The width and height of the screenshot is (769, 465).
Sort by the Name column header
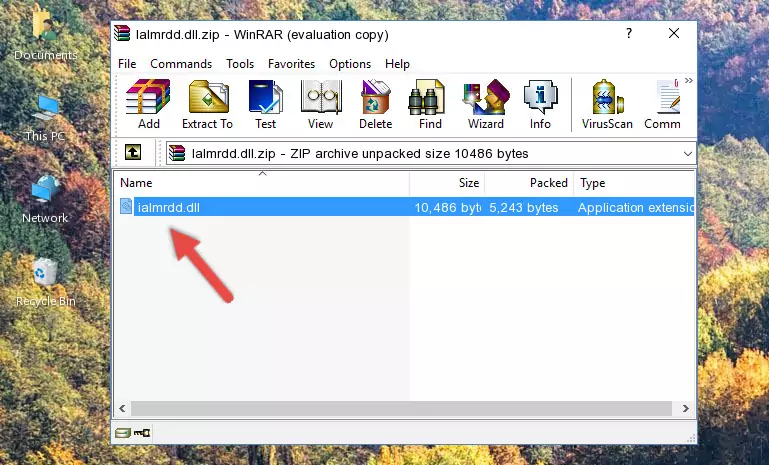(x=262, y=183)
